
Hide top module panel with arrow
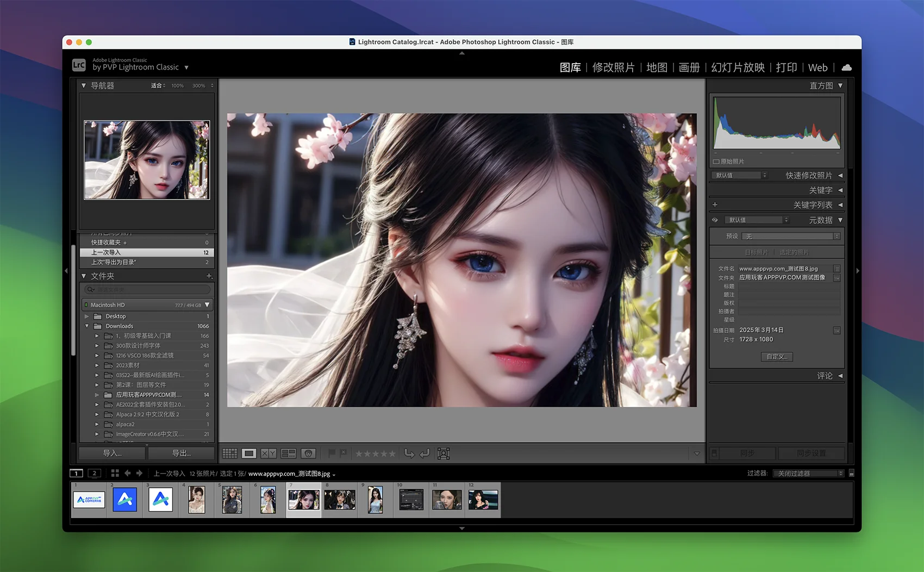462,53
